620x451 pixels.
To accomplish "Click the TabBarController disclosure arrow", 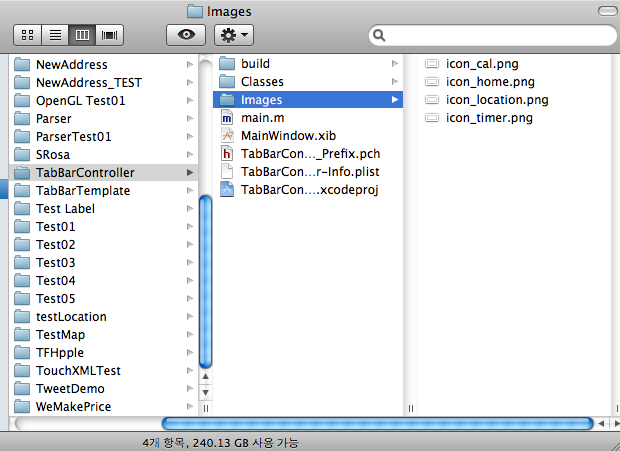I will (x=190, y=173).
